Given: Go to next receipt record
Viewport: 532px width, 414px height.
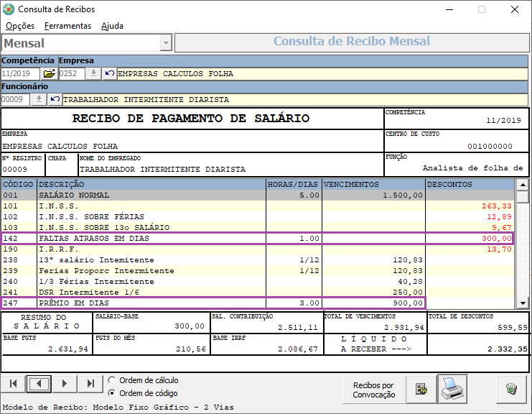Looking at the screenshot, I should pos(65,384).
